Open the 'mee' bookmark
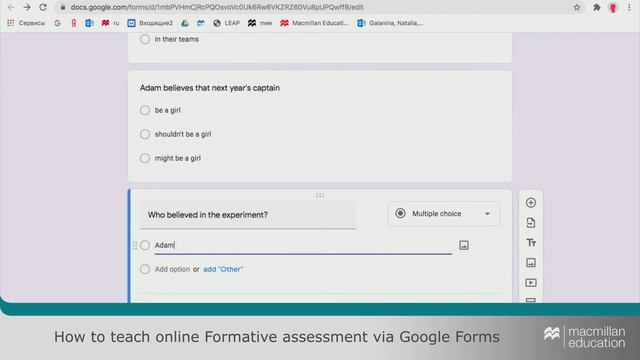The image size is (640, 360). coord(260,23)
